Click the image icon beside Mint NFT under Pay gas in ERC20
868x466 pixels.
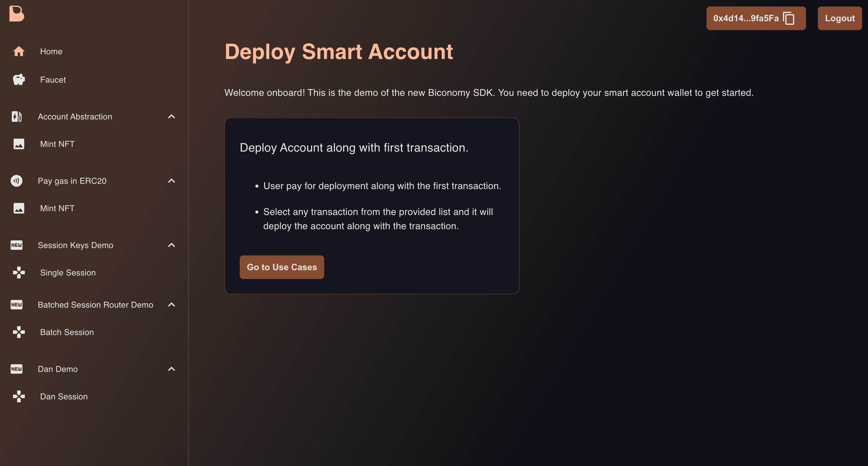pyautogui.click(x=19, y=208)
